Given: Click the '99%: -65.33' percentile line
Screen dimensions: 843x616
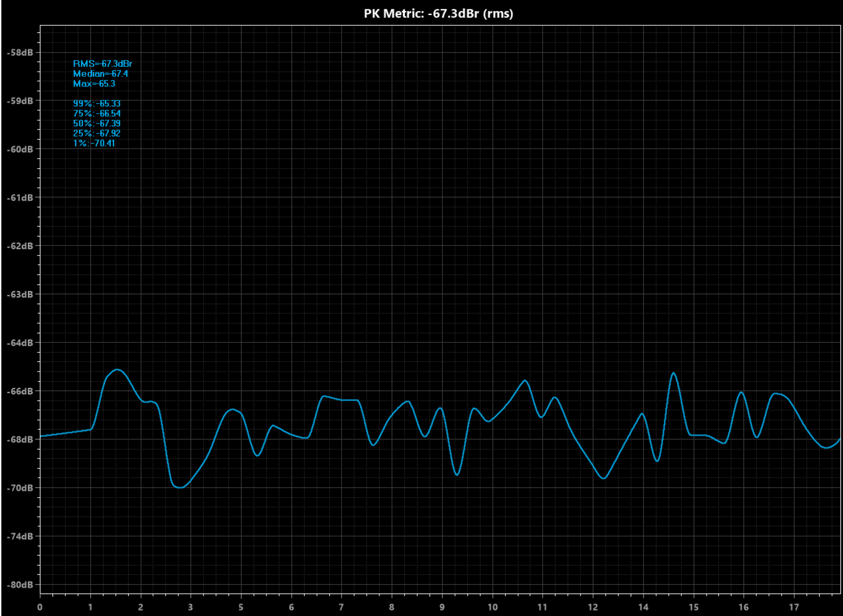Looking at the screenshot, I should point(96,103).
